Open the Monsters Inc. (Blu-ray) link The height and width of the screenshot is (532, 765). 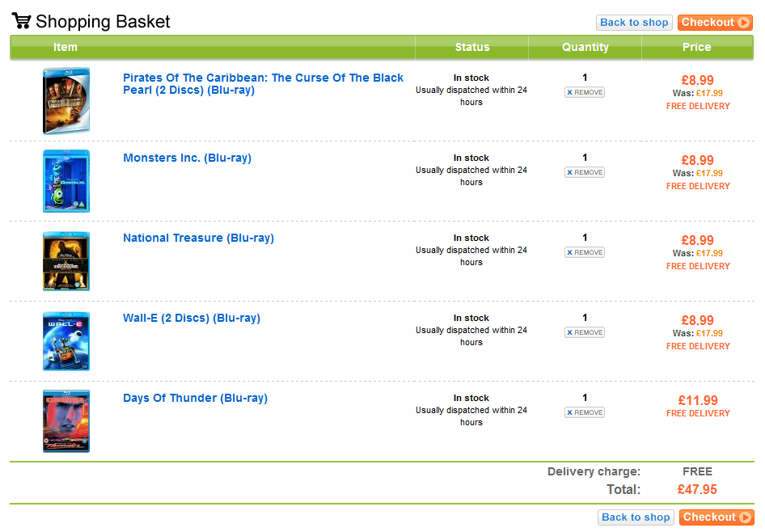(187, 158)
